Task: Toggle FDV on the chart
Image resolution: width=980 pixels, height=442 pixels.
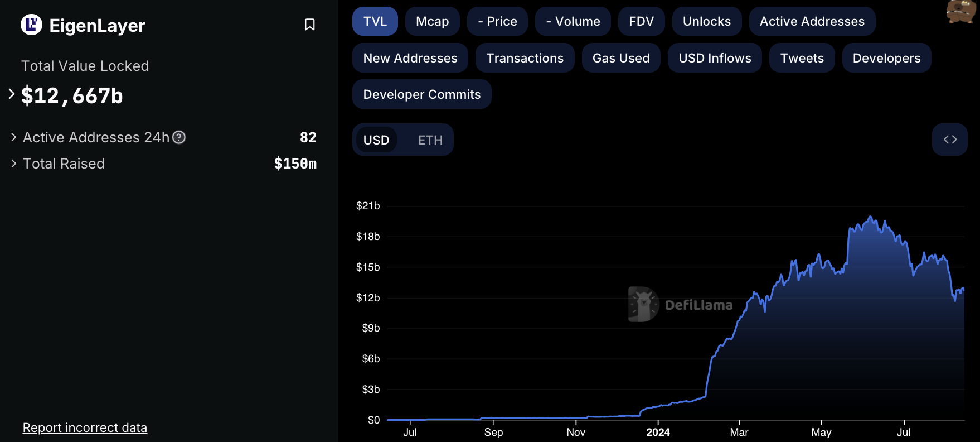Action: tap(642, 21)
